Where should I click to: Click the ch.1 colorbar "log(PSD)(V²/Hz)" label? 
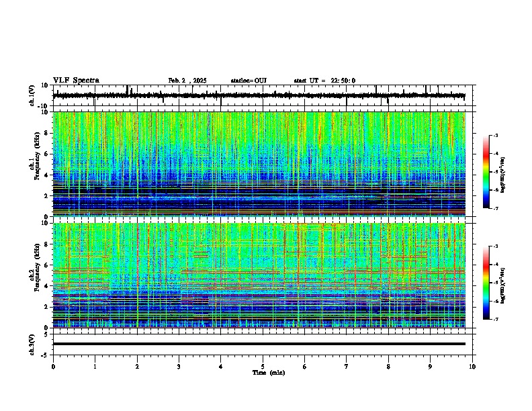pos(502,175)
